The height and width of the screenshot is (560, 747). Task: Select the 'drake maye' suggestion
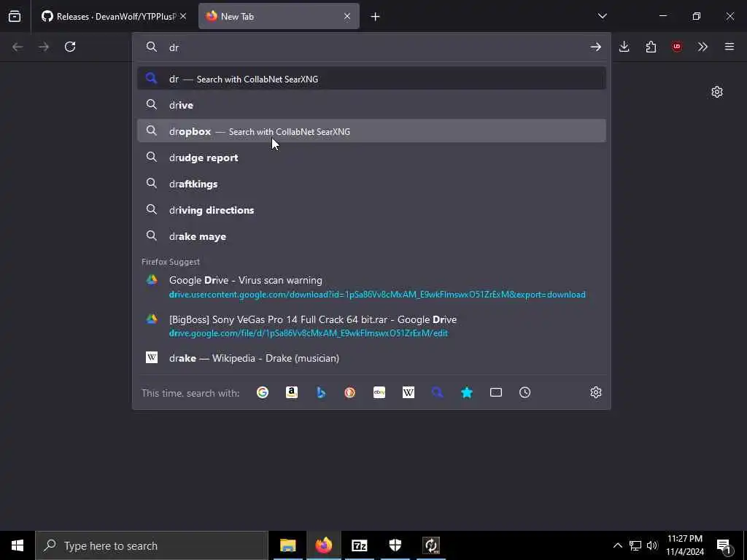(x=371, y=236)
